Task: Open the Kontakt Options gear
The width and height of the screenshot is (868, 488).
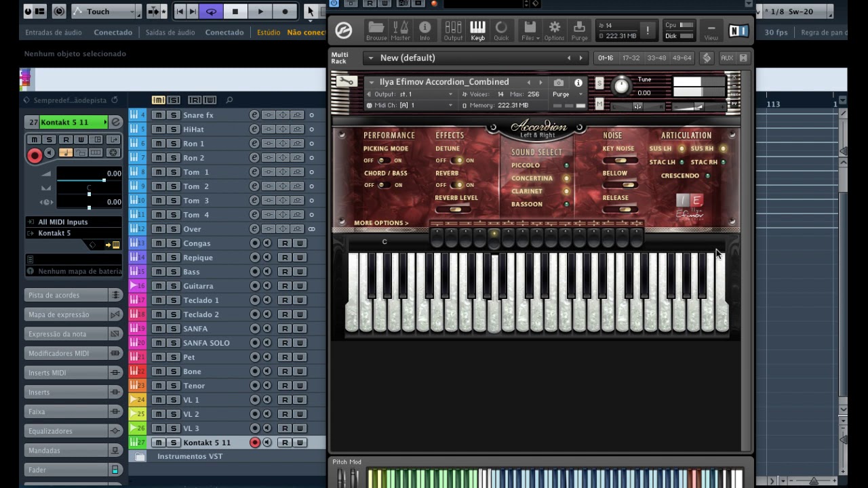Action: [555, 30]
